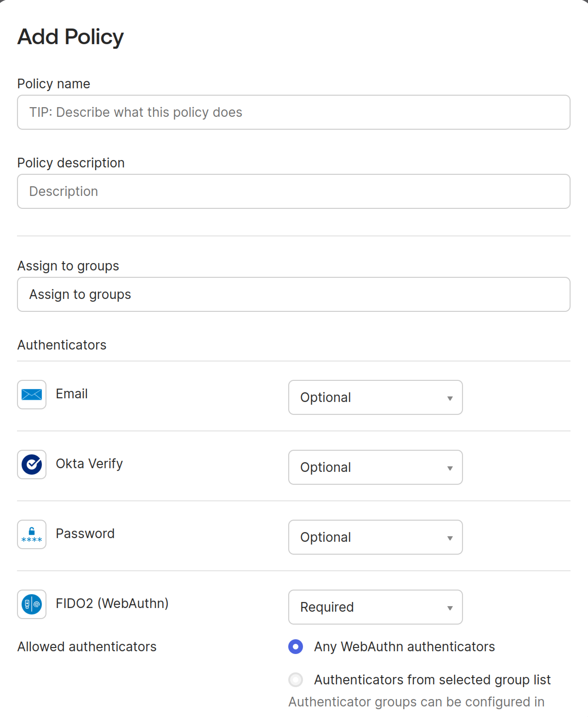Click the Password lock icon
The image size is (588, 717).
pyautogui.click(x=31, y=534)
